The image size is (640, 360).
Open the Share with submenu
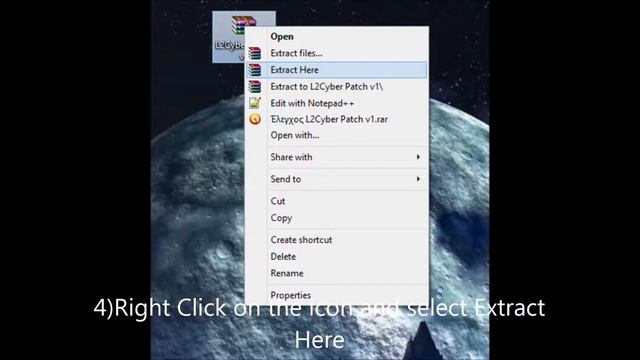click(x=337, y=157)
